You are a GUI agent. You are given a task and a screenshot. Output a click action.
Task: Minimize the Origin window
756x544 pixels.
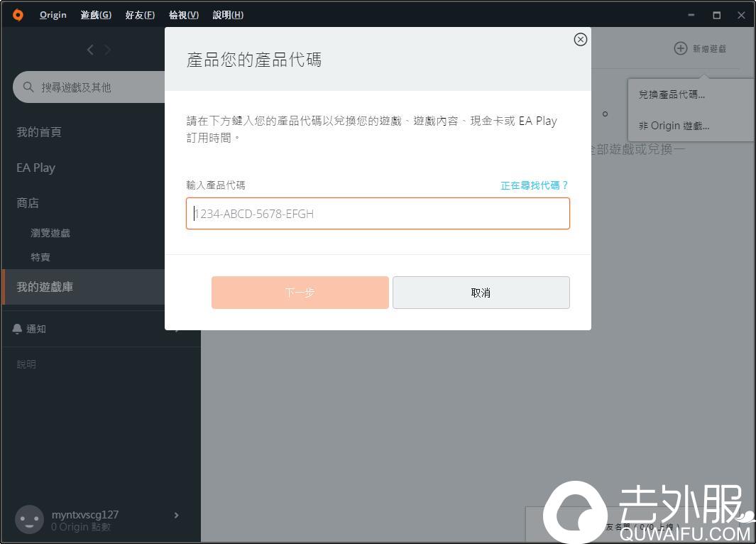(691, 15)
